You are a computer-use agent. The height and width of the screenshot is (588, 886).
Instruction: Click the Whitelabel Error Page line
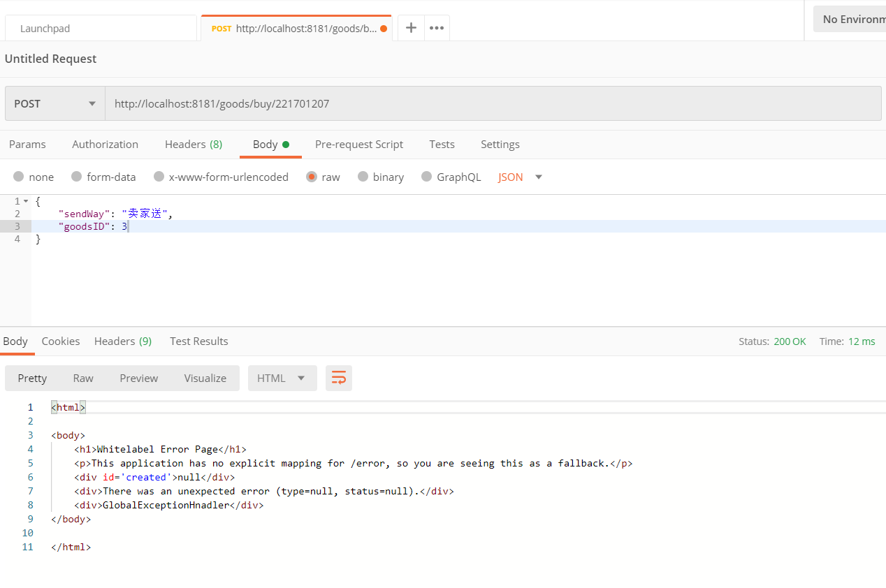[x=160, y=449]
